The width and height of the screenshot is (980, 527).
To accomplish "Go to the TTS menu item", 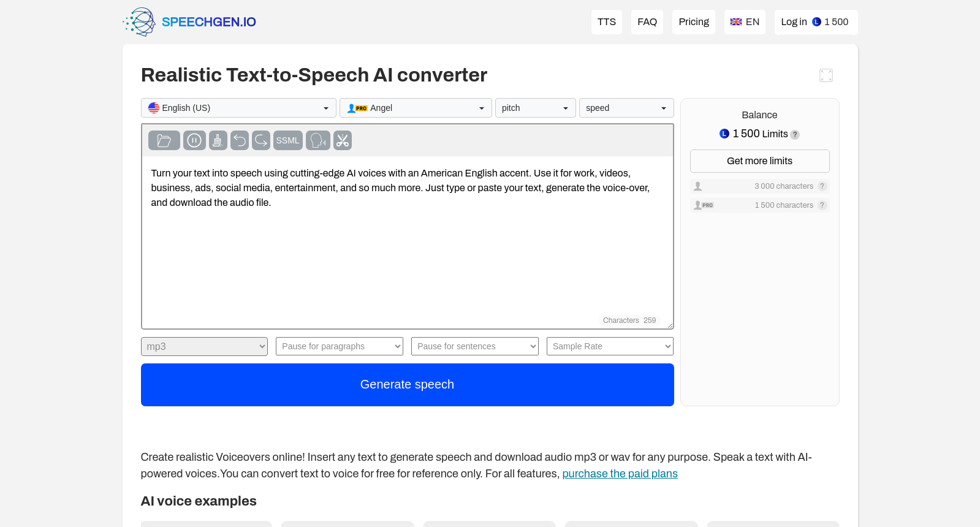I will pyautogui.click(x=607, y=22).
